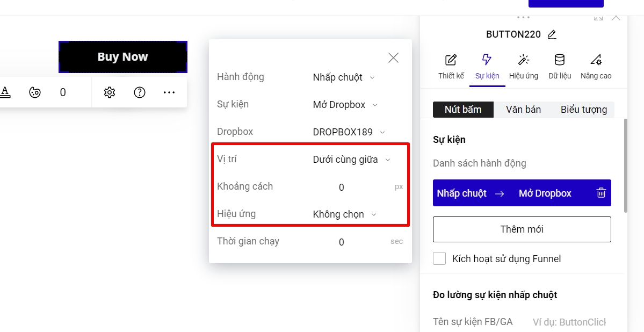Open the Vị trí position dropdown
Image resolution: width=644 pixels, height=332 pixels.
pyautogui.click(x=351, y=160)
